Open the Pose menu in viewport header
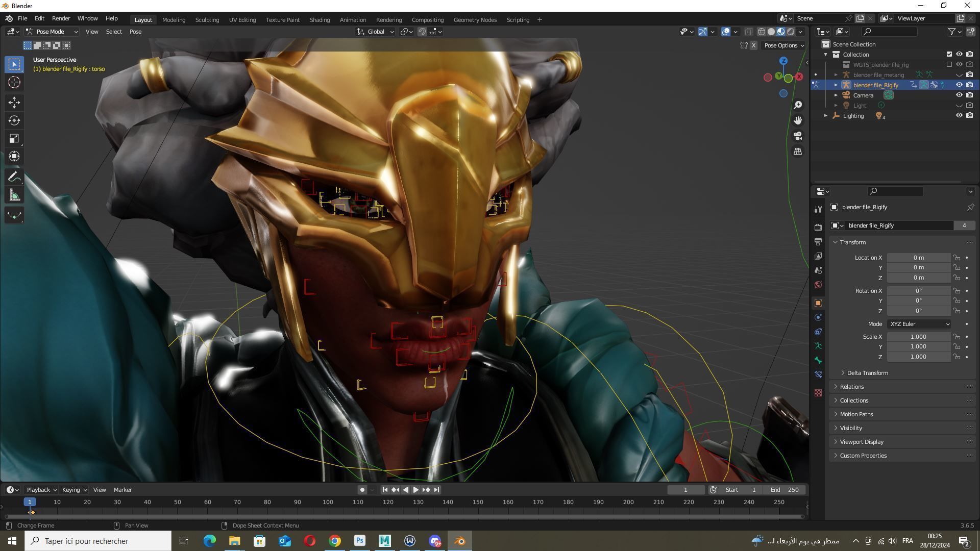 (135, 32)
